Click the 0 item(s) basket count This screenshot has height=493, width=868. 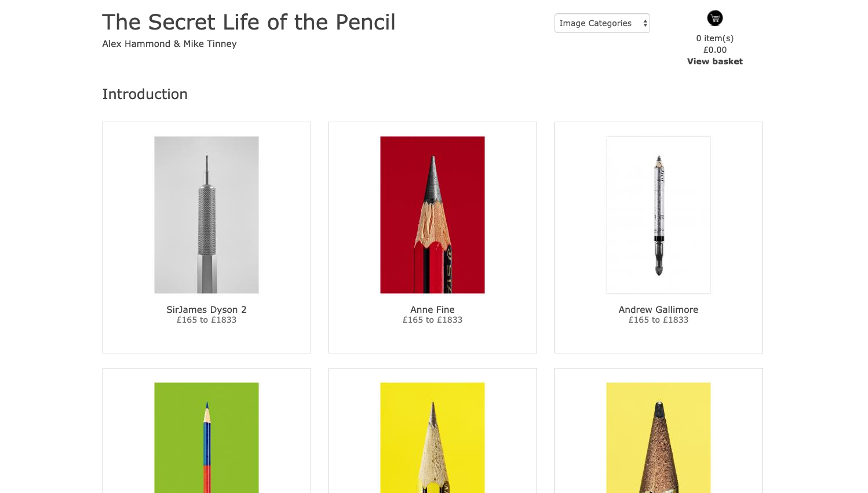714,38
